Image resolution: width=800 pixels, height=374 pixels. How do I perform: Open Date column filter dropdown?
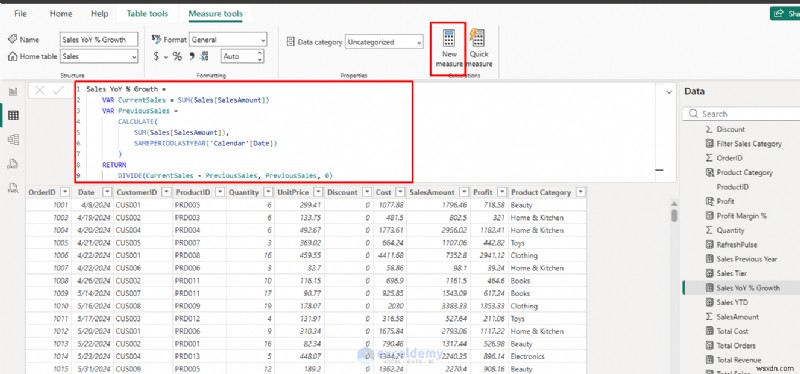tap(107, 192)
